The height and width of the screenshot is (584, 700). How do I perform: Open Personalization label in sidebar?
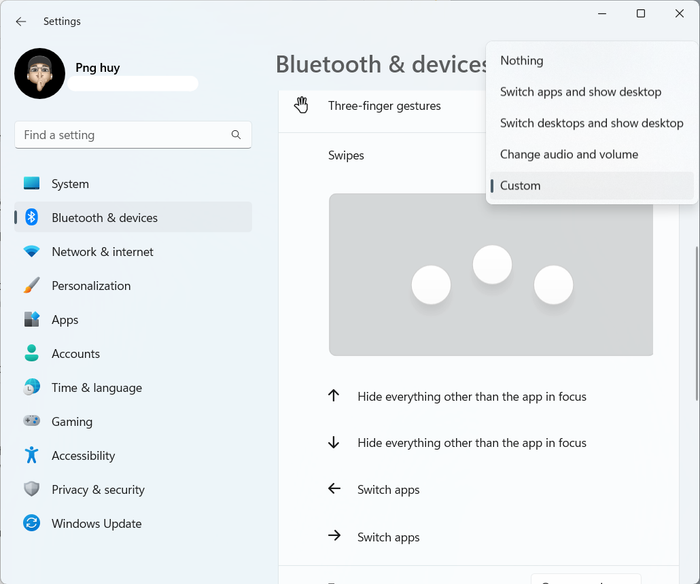tap(91, 286)
